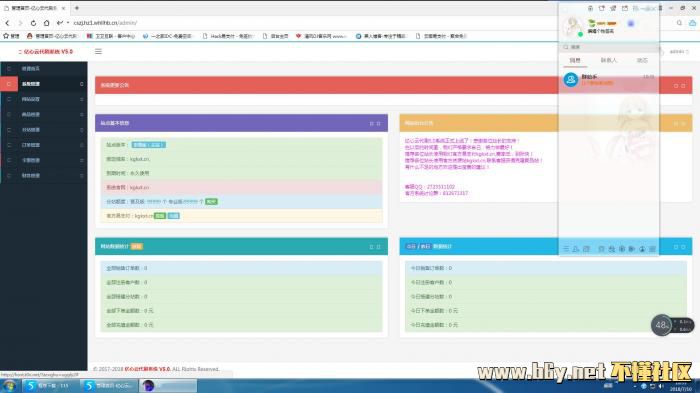Screen dimensions: 700x393
Task: Open the Windows Start menu orb
Action: pos(9,386)
